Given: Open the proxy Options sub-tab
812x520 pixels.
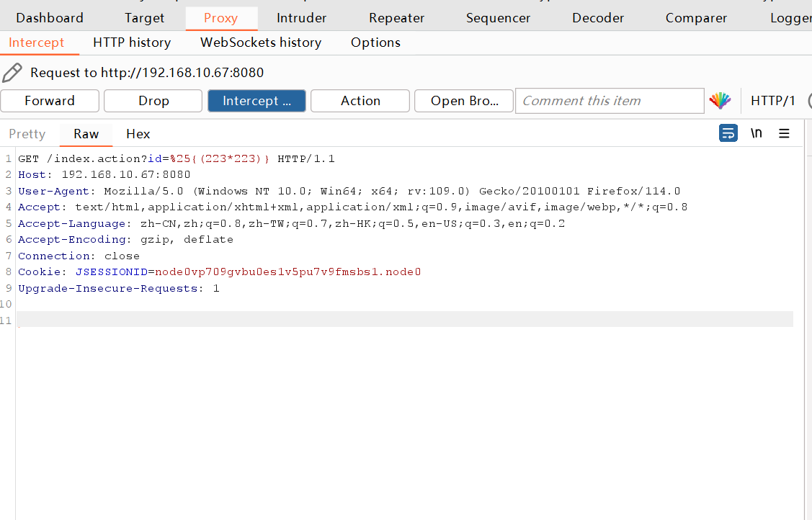Looking at the screenshot, I should (375, 42).
